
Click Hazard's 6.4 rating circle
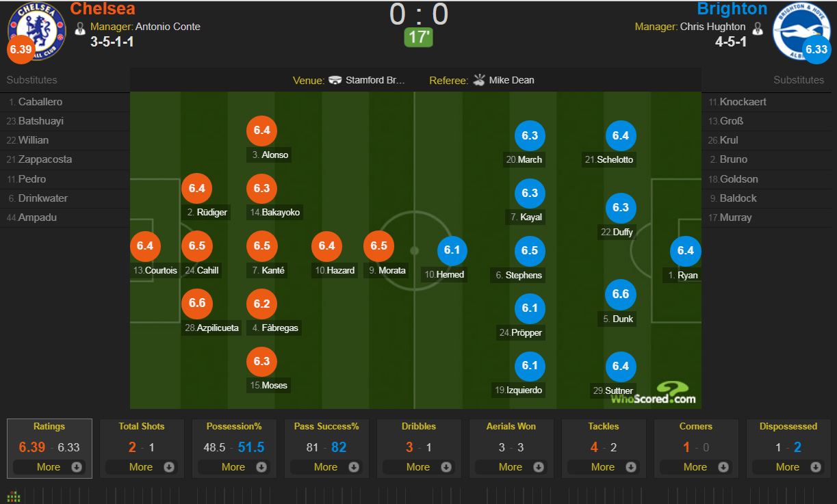pos(326,246)
